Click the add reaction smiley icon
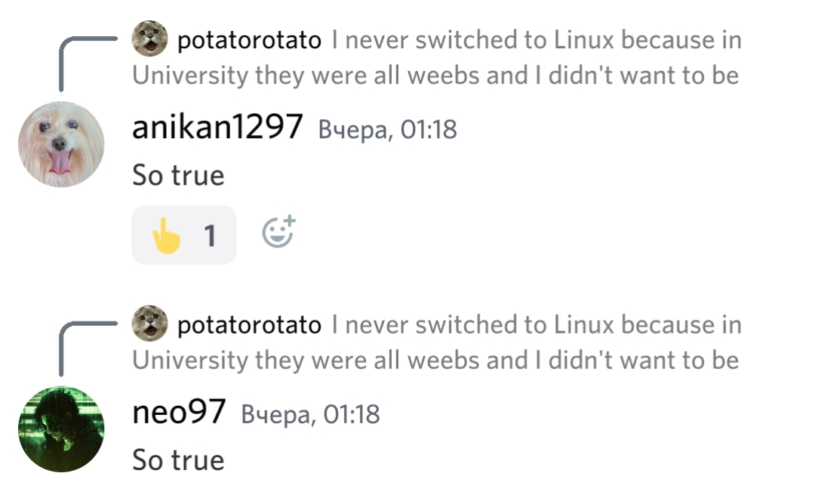The height and width of the screenshot is (504, 815). [278, 232]
